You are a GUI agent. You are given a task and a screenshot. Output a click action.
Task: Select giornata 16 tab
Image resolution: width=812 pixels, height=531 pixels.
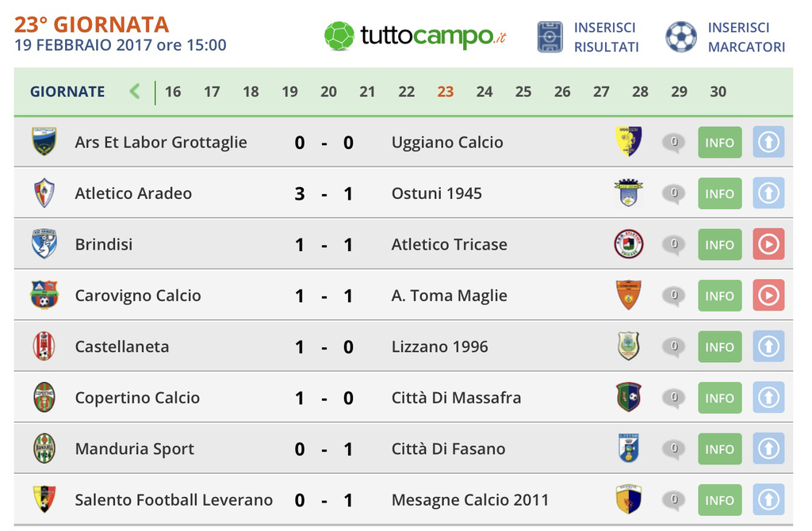point(173,92)
